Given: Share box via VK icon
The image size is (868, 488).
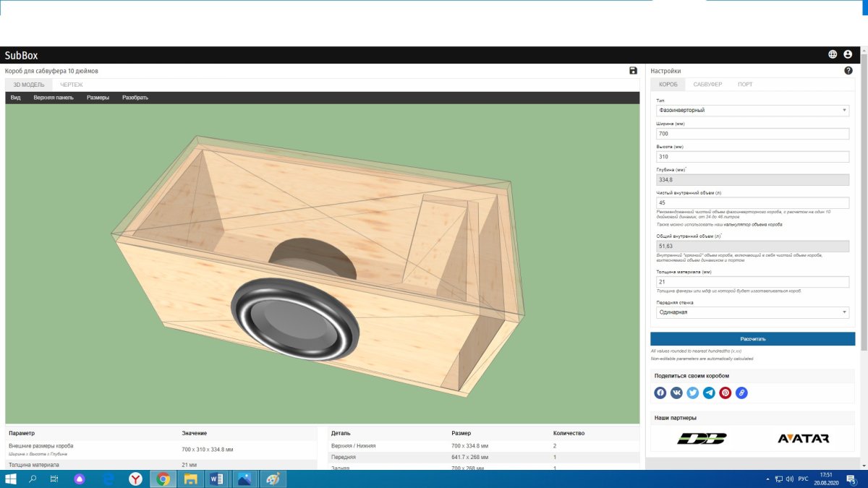Looking at the screenshot, I should 676,393.
